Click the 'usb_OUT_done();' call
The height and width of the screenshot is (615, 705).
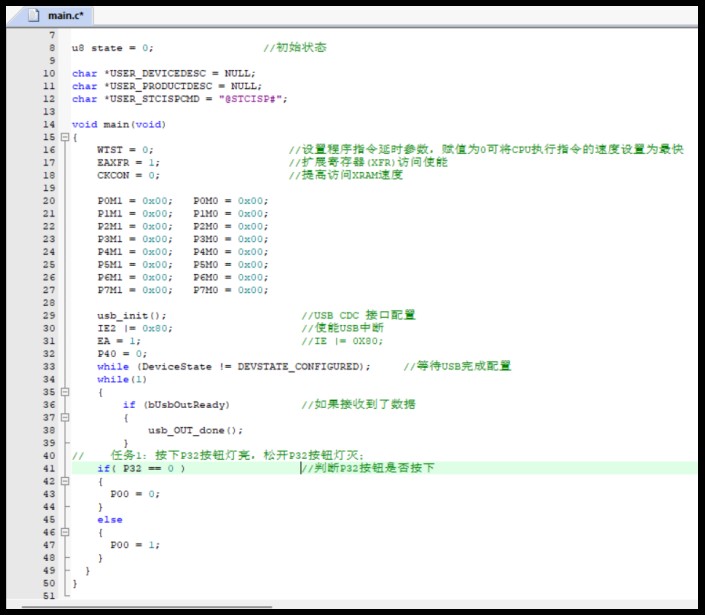pos(195,430)
